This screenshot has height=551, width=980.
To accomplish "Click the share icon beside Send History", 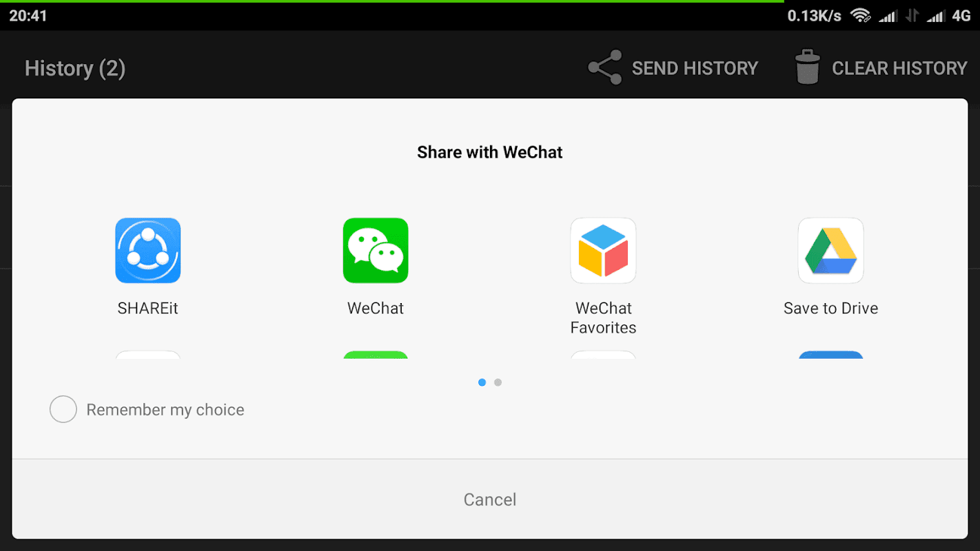I will [x=604, y=67].
